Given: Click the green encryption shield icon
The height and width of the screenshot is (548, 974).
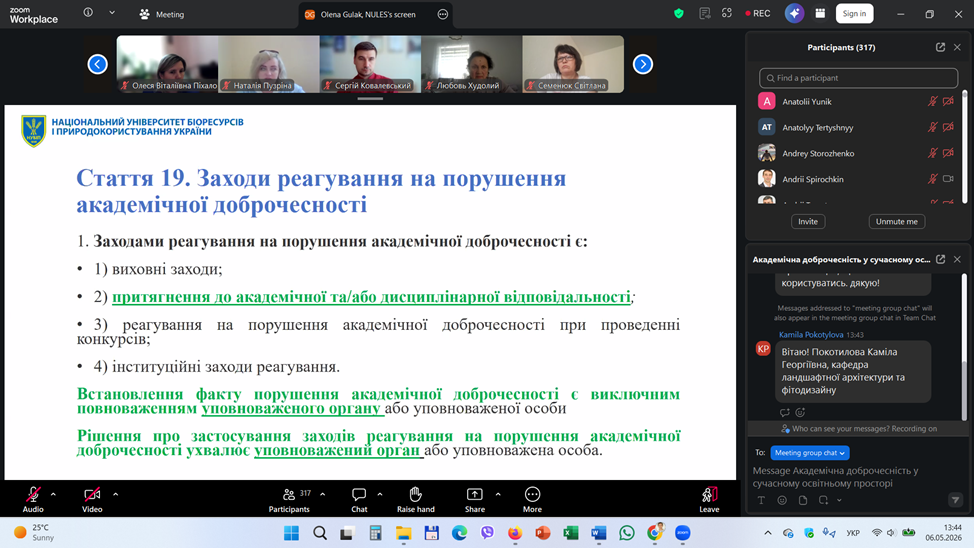Looking at the screenshot, I should point(678,14).
